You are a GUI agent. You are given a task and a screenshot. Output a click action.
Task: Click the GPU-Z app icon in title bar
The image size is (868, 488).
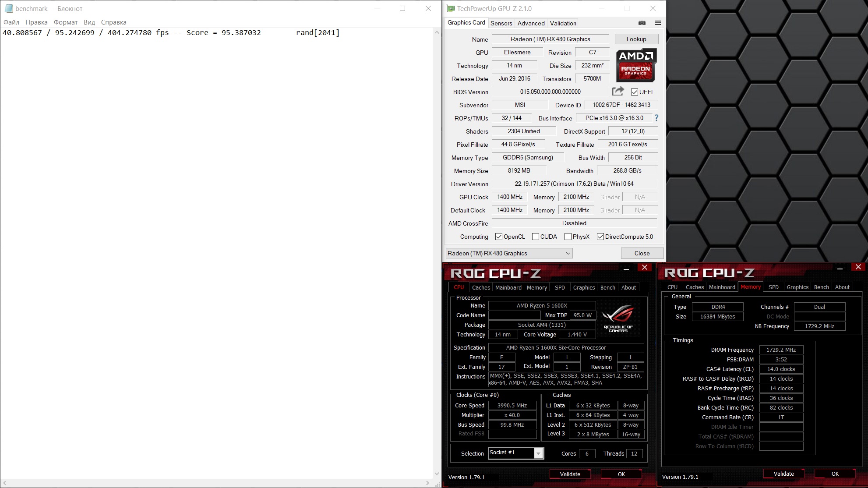tap(450, 8)
